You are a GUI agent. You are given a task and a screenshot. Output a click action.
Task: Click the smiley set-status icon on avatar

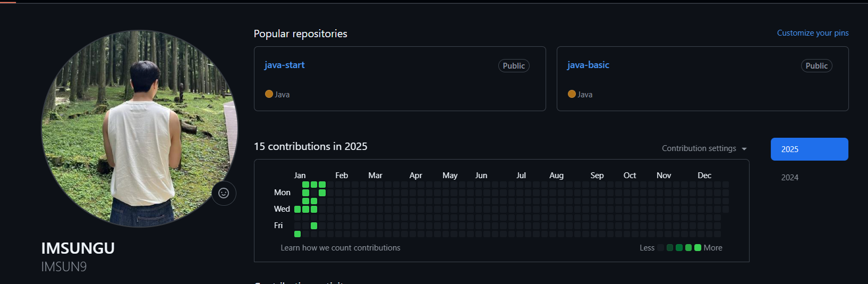coord(224,193)
